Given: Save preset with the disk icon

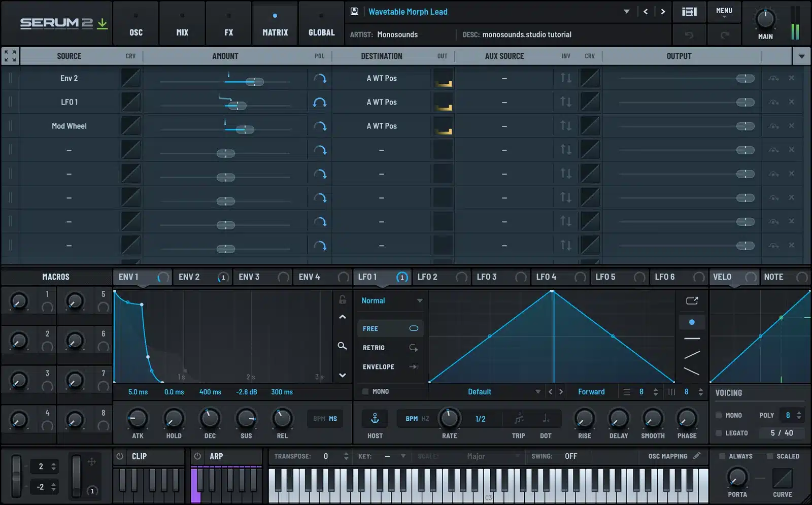Looking at the screenshot, I should 354,11.
